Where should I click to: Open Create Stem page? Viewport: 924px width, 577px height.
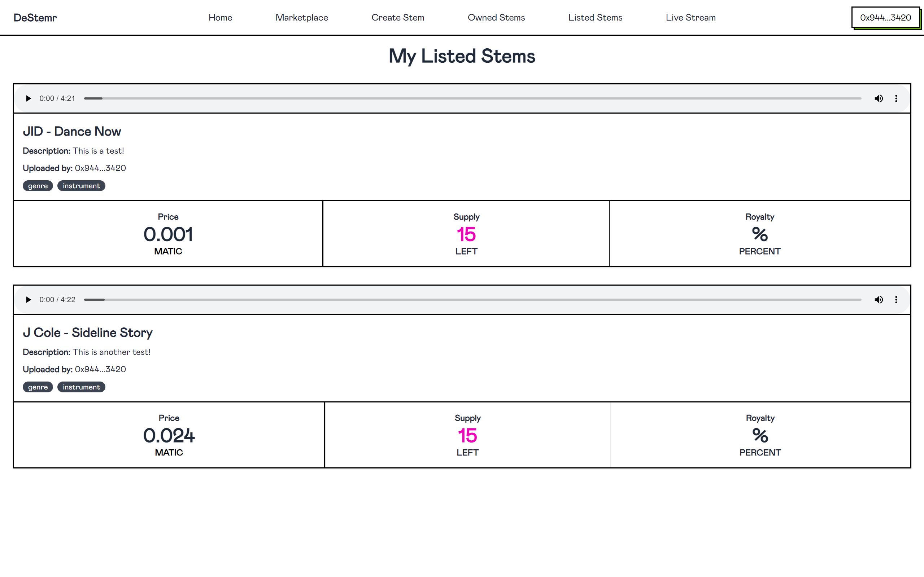click(397, 17)
